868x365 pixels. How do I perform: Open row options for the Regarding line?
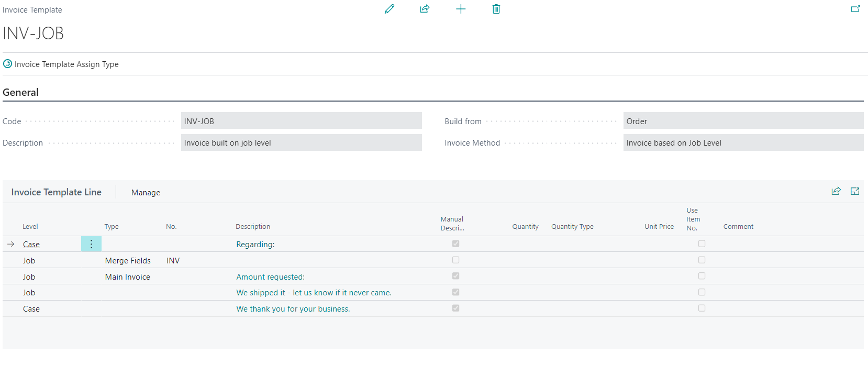click(x=91, y=244)
